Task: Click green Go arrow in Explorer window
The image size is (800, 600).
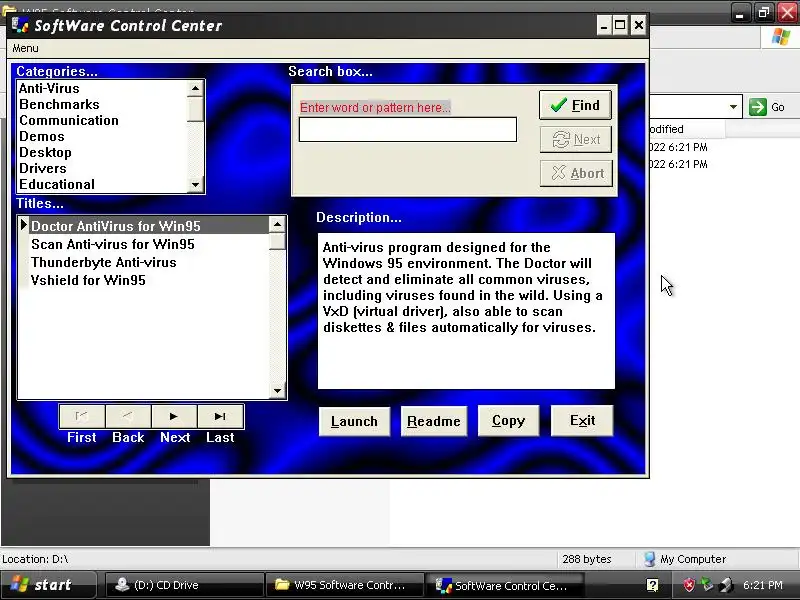Action: pos(758,107)
